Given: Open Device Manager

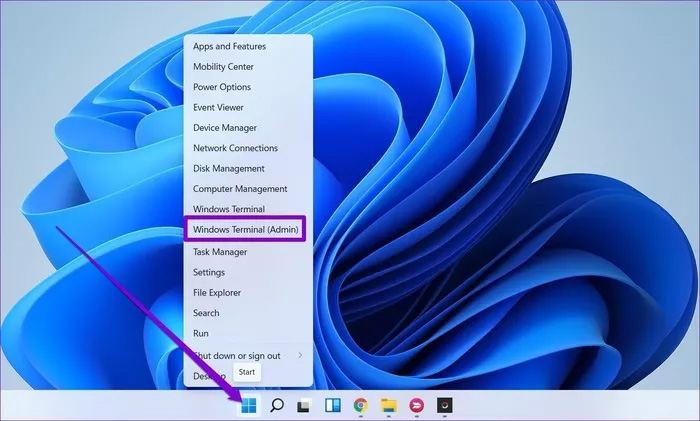Looking at the screenshot, I should point(225,128).
